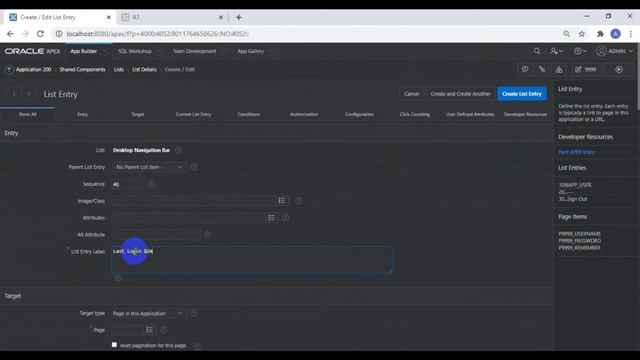The image size is (640, 360).
Task: Open Lists breadcrumb link
Action: click(119, 70)
